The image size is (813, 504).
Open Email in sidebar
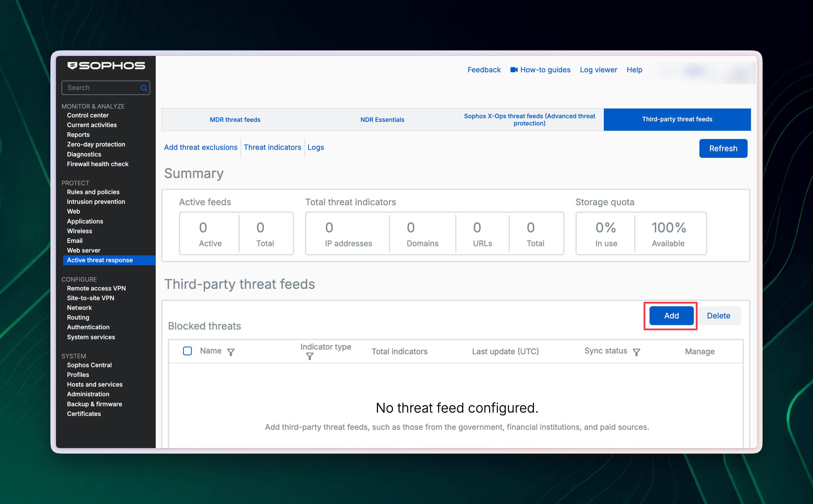[x=75, y=241]
